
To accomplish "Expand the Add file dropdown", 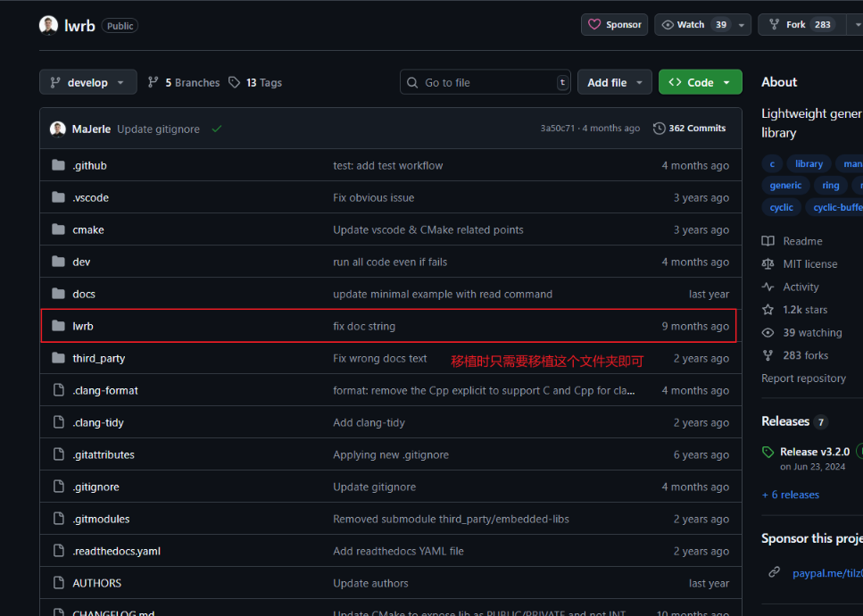I will click(x=614, y=82).
